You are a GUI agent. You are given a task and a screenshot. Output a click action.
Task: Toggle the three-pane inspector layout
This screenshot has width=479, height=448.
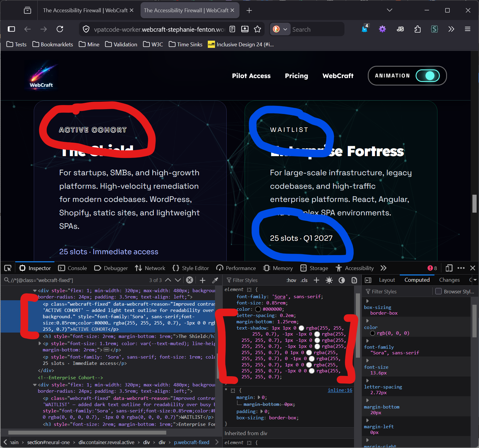click(368, 280)
